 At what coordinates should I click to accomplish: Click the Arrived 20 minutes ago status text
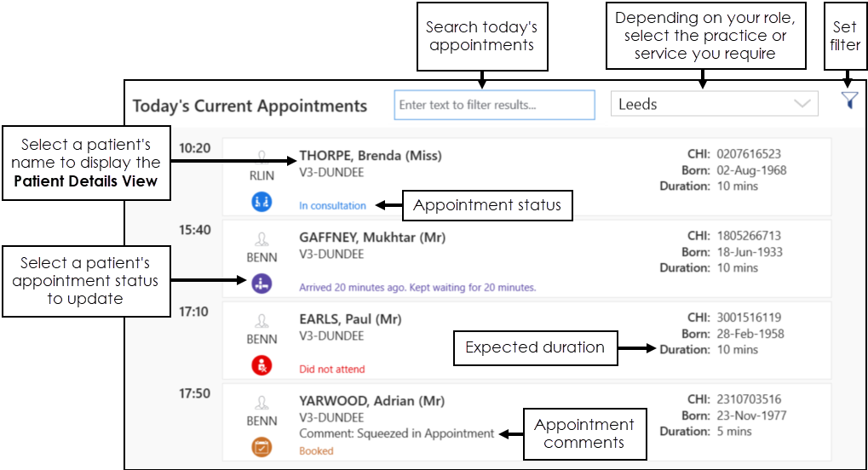(x=417, y=288)
